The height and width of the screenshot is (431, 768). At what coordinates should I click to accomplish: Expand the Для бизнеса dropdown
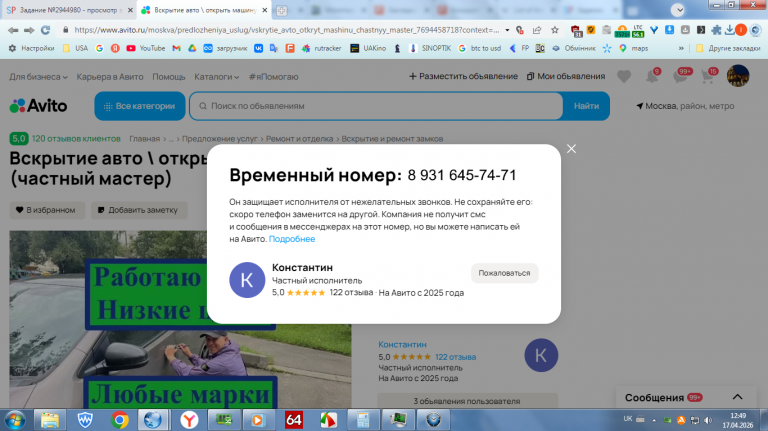click(38, 77)
